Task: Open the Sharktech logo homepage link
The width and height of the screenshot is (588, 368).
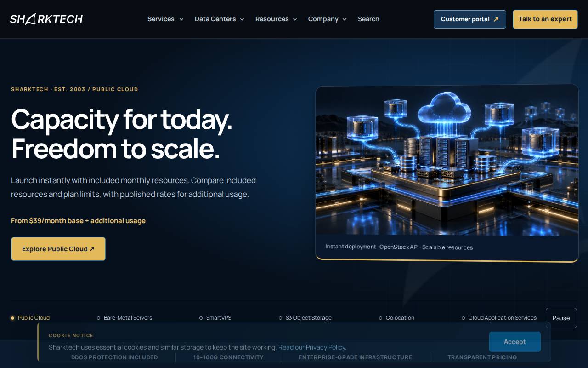Action: click(46, 19)
